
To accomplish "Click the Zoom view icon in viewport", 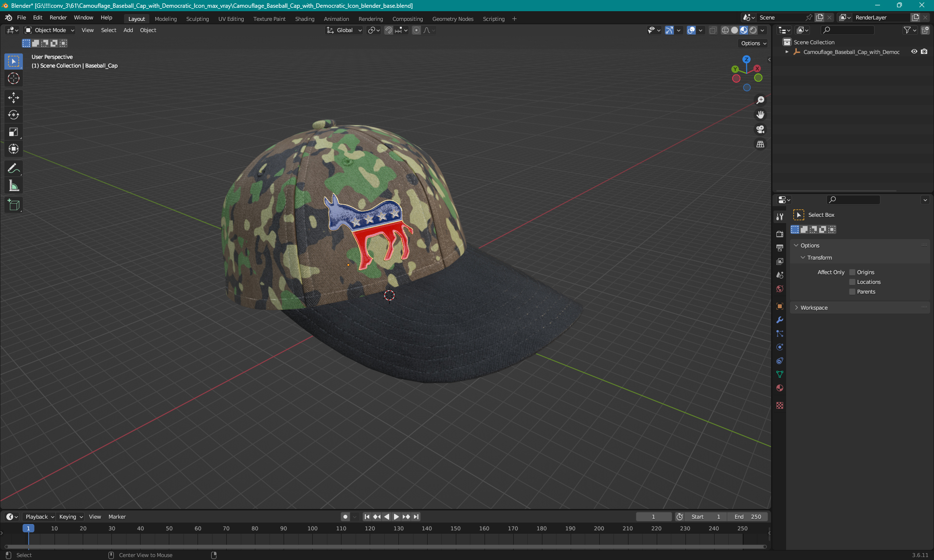I will pos(760,100).
